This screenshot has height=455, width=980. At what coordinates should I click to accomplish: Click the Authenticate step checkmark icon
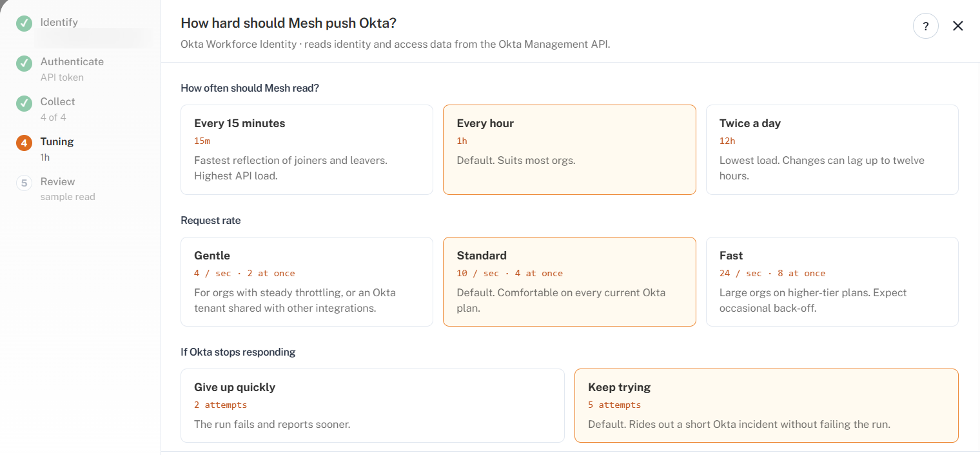pos(24,63)
